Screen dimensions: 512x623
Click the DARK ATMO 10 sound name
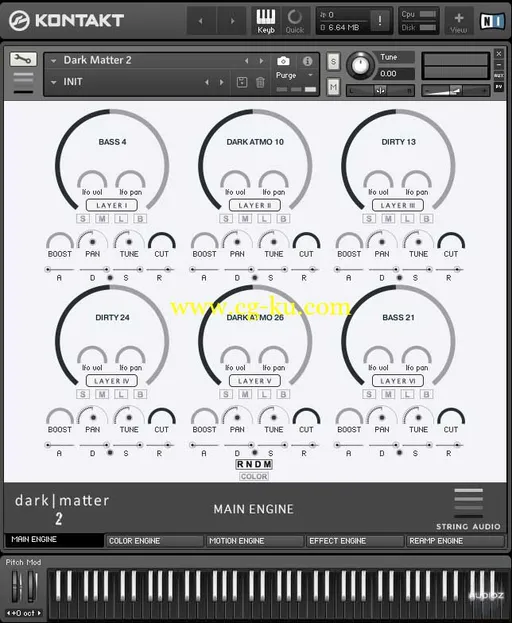coord(255,142)
